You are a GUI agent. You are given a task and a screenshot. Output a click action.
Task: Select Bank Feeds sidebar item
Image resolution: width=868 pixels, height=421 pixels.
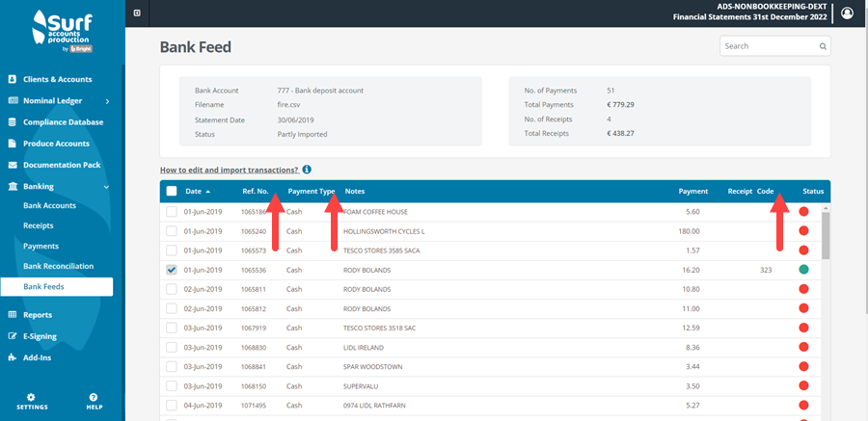pyautogui.click(x=57, y=286)
